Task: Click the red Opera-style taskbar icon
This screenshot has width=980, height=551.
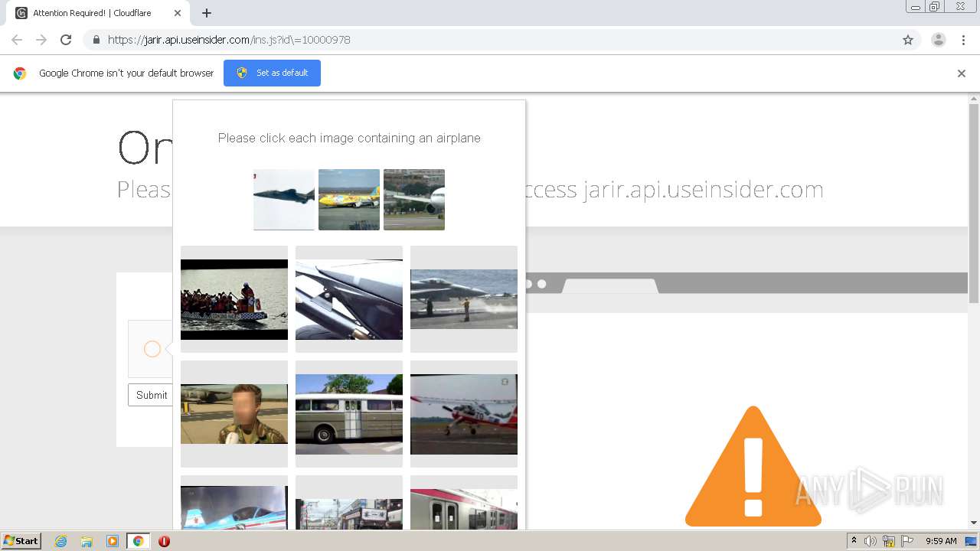Action: (164, 541)
